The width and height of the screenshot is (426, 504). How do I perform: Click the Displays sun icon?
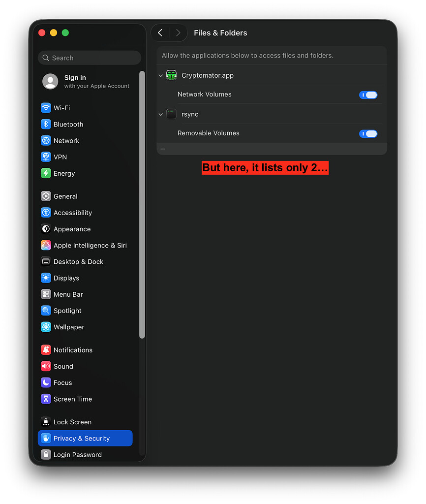pyautogui.click(x=46, y=278)
